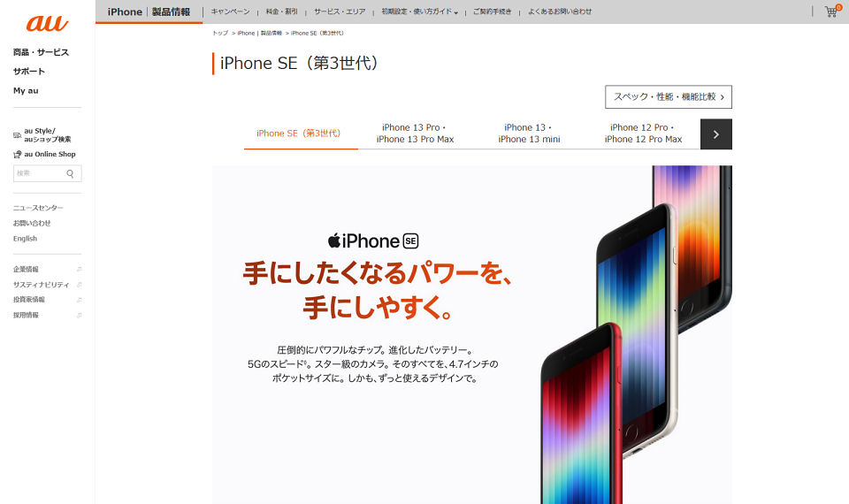Advance the model tabs with the arrow
Image resolution: width=849 pixels, height=504 pixels.
715,134
